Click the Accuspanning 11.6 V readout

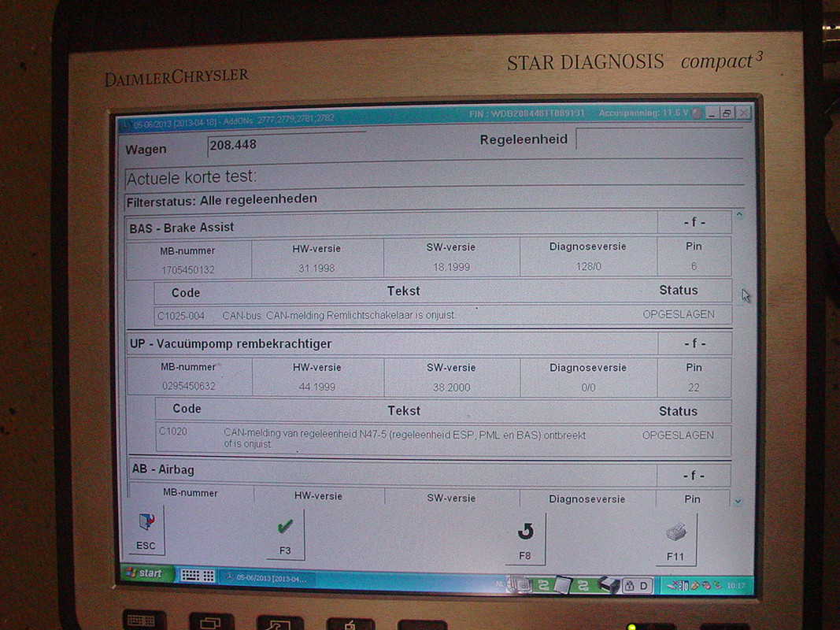click(643, 113)
